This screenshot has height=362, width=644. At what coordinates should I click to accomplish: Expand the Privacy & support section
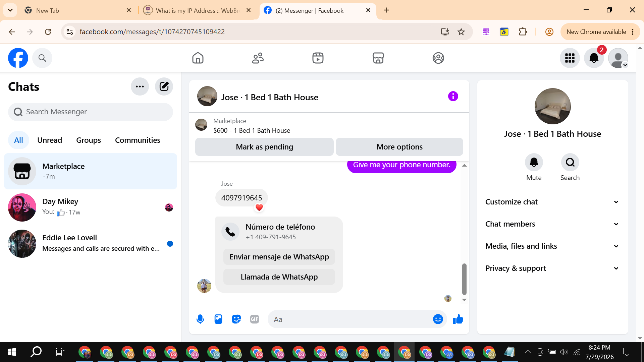[x=552, y=268]
